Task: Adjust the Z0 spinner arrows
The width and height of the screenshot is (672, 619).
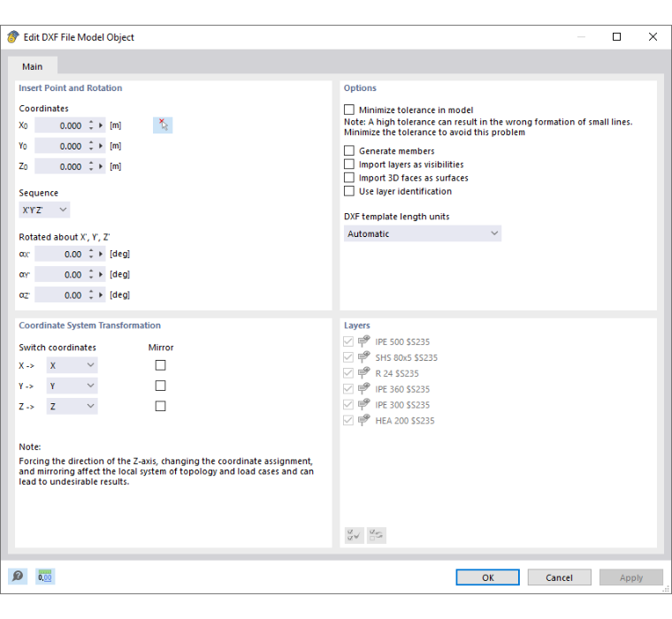Action: [x=91, y=166]
